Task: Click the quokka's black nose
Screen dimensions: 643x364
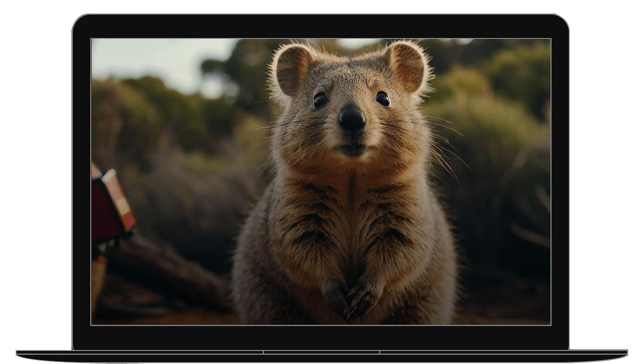Action: click(352, 117)
